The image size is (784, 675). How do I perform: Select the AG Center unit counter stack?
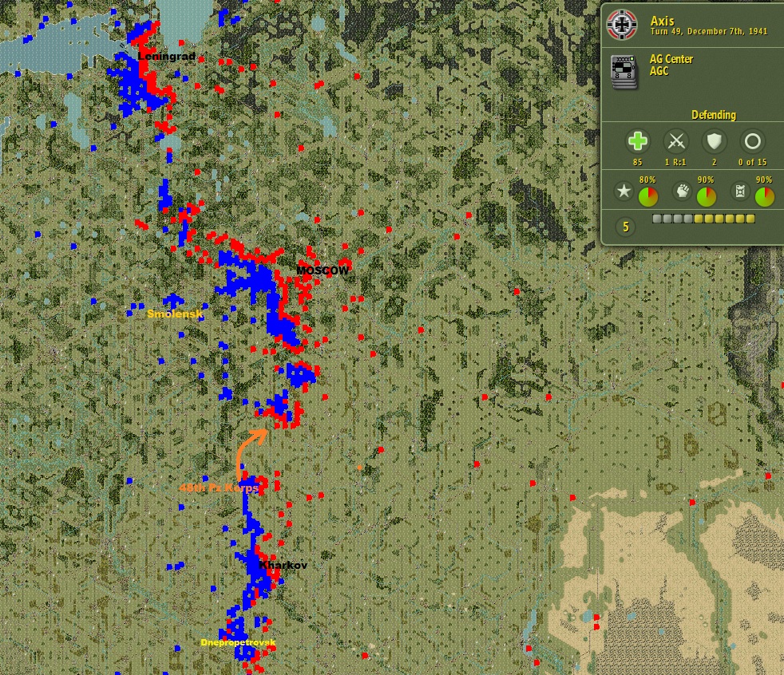pos(624,72)
